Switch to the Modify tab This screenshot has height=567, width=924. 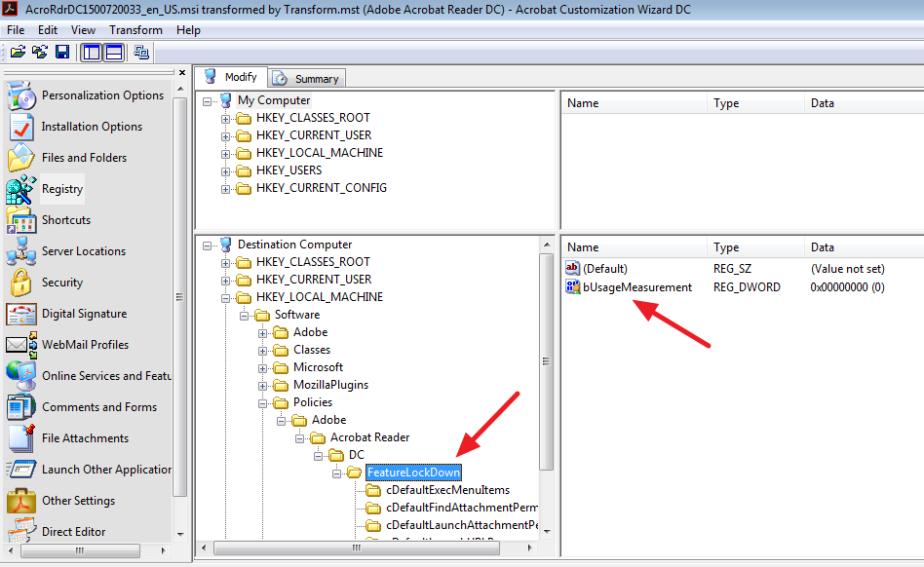click(232, 77)
